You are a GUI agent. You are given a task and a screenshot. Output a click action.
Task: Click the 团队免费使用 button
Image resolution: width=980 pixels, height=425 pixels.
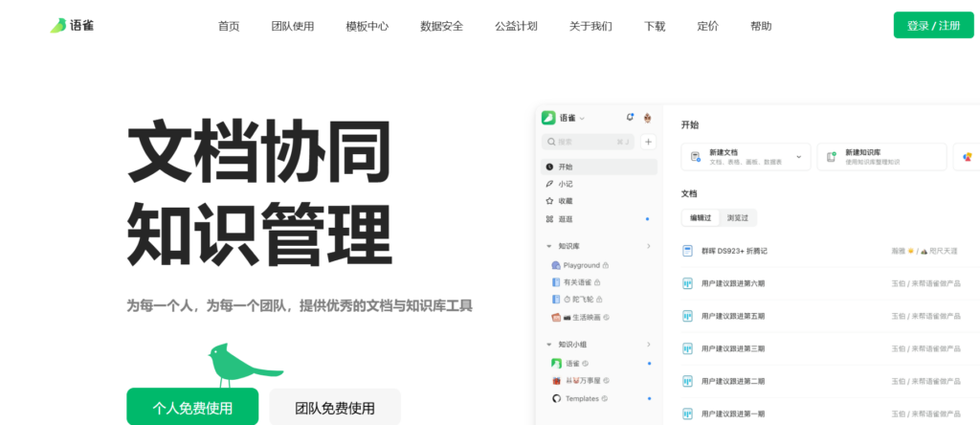(x=334, y=408)
